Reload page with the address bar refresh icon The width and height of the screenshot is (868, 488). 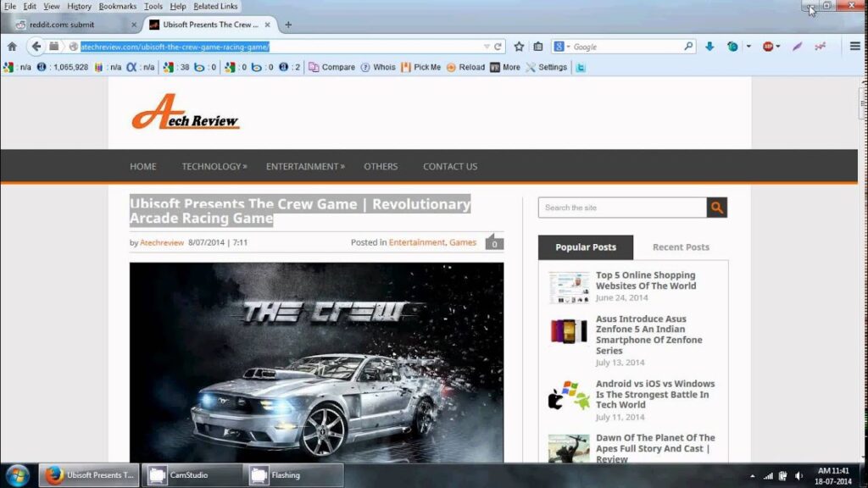pos(498,47)
